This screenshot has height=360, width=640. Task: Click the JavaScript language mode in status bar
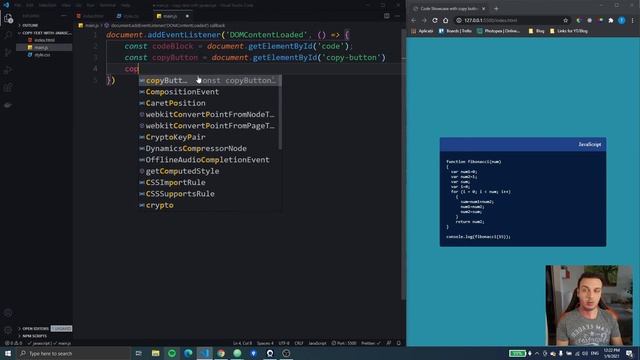[317, 343]
